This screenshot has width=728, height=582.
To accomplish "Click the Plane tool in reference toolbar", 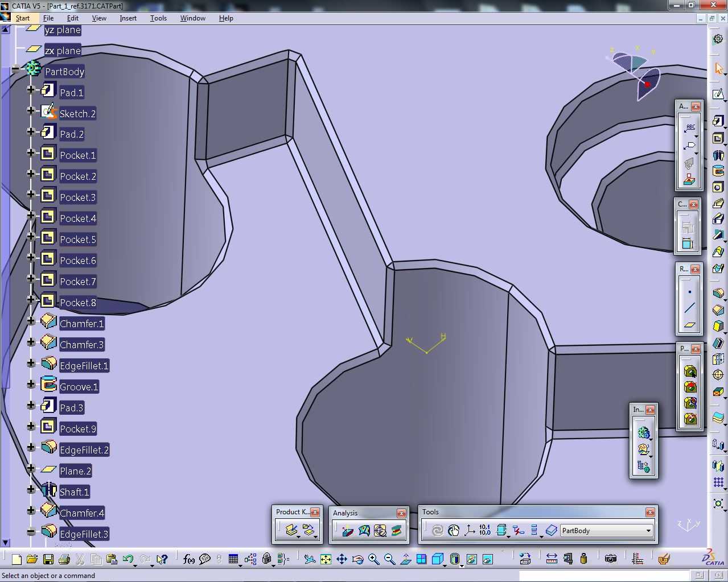I will click(689, 325).
